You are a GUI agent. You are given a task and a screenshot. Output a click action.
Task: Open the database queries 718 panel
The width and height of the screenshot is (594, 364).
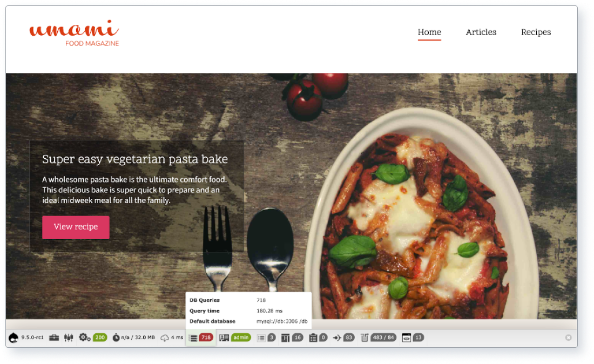point(201,338)
